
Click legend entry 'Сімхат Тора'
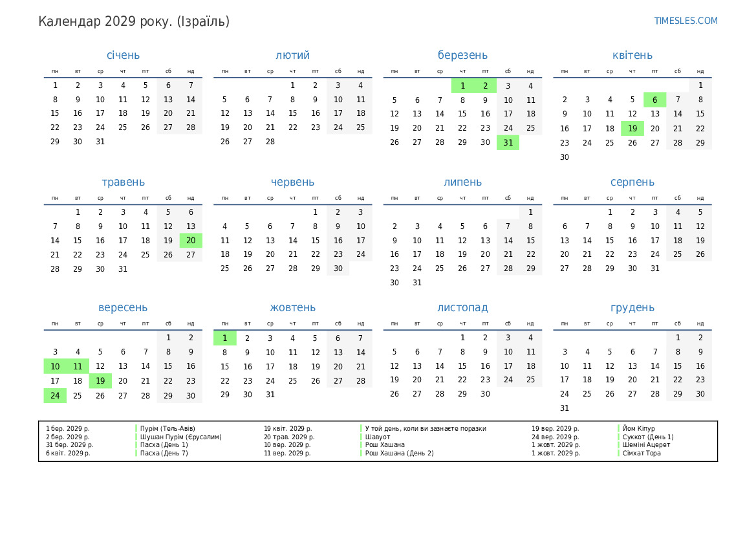[x=642, y=453]
